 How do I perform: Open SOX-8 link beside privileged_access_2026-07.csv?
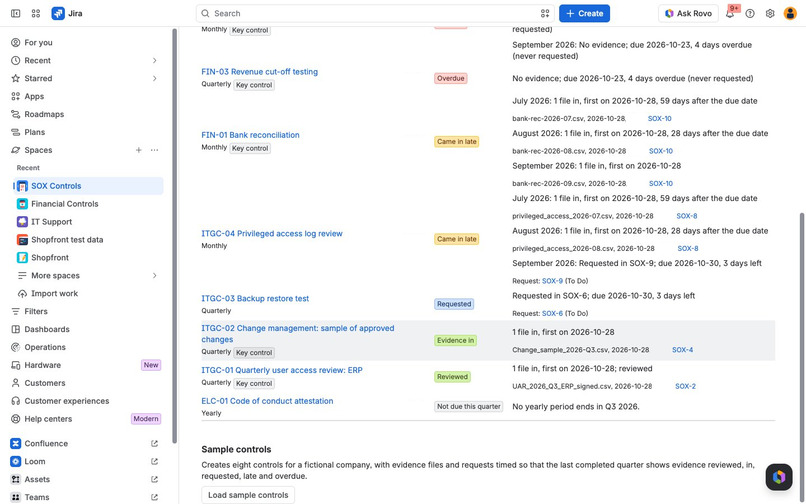click(x=687, y=216)
